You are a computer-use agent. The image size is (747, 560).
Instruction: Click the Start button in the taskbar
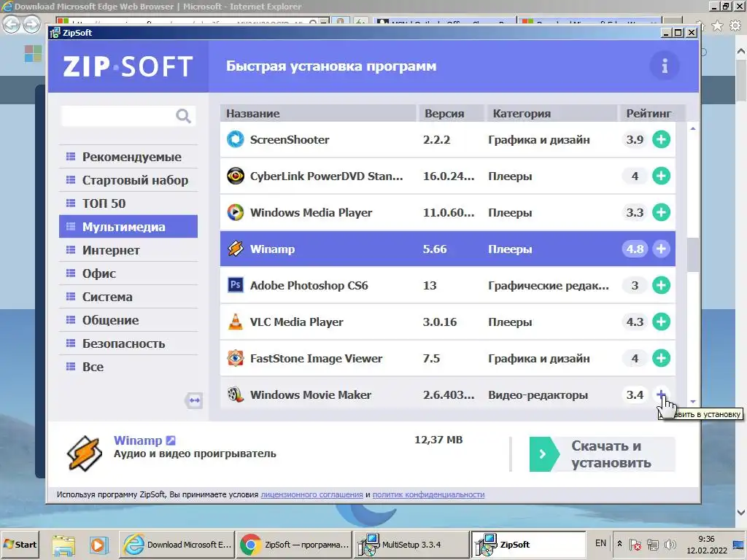20,544
